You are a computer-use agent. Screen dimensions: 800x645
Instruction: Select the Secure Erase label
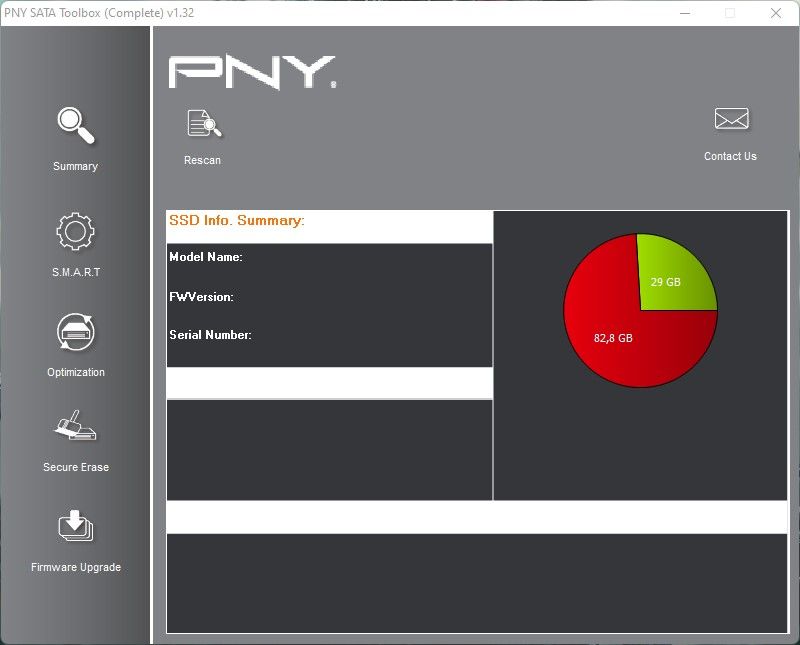pos(76,467)
